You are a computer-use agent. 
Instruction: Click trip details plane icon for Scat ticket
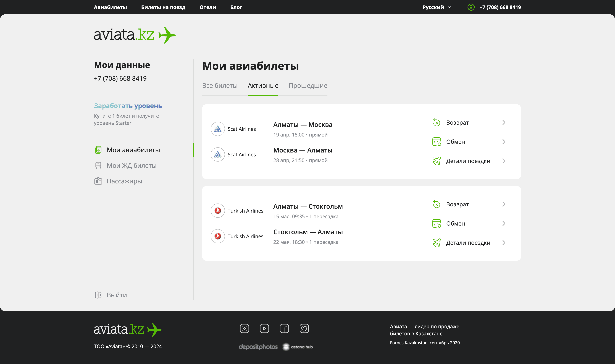click(x=437, y=161)
